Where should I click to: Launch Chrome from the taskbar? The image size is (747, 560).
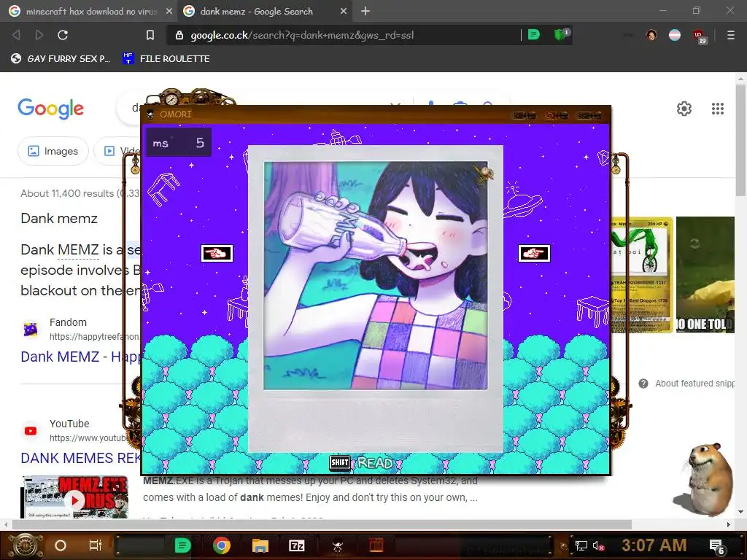click(222, 545)
